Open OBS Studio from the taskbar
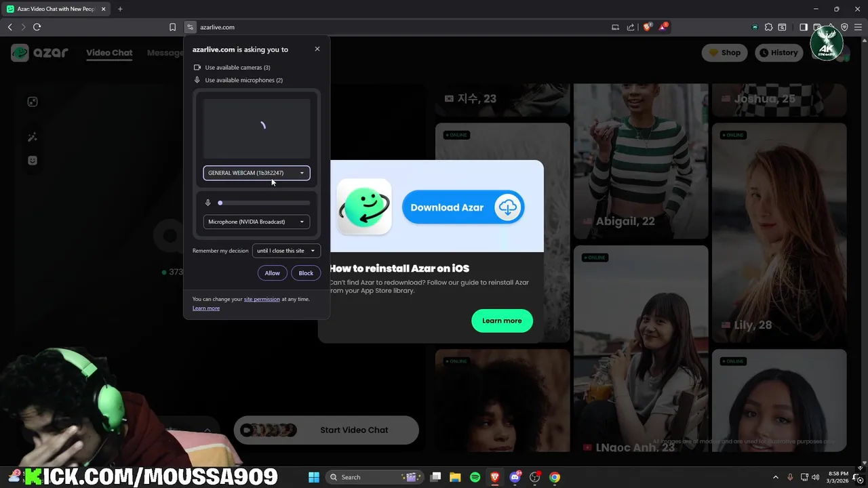868x488 pixels. (535, 477)
